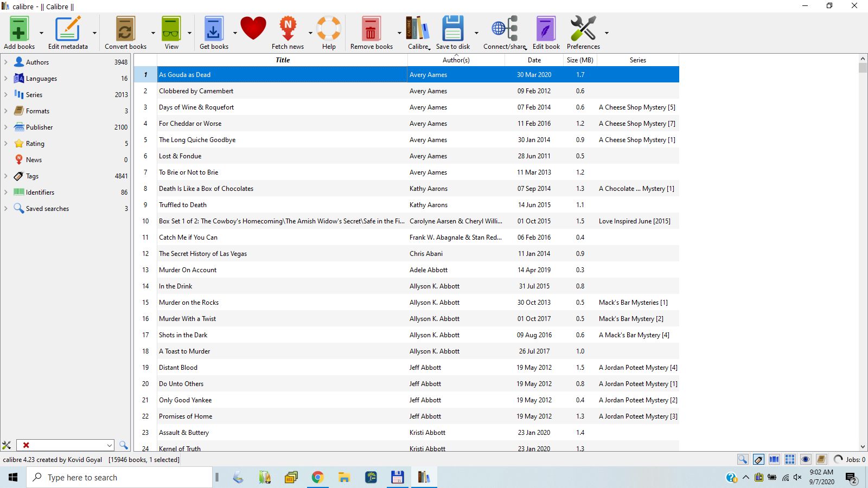Expand the Authors category arrow
Screen dimensions: 868x488
6,62
